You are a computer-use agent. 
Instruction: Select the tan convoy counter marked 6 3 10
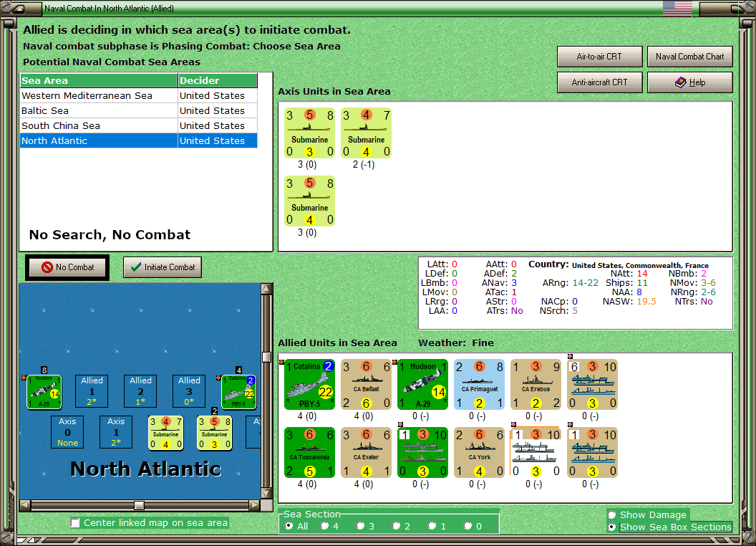click(x=593, y=384)
